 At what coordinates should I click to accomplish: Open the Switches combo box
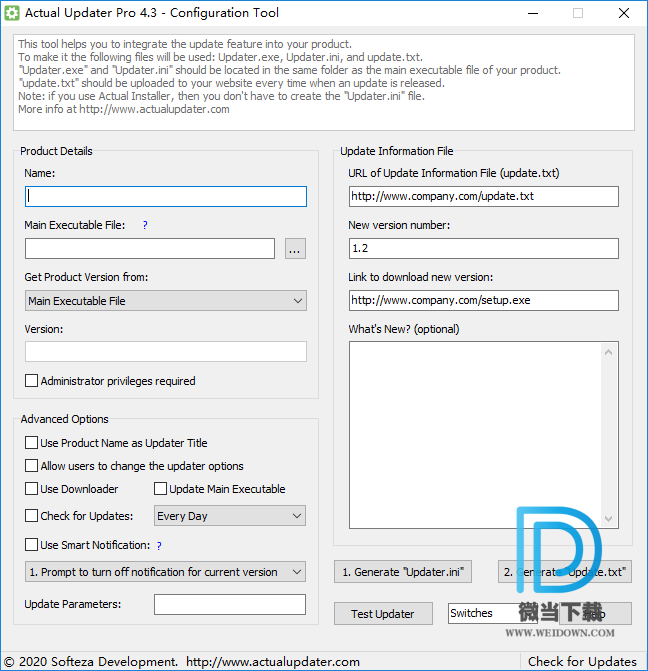click(492, 613)
